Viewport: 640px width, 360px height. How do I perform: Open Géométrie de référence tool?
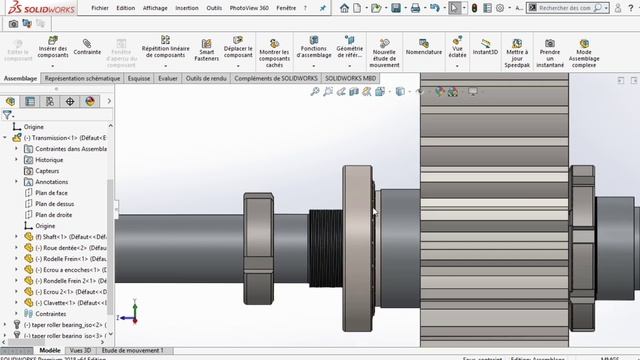coord(350,47)
